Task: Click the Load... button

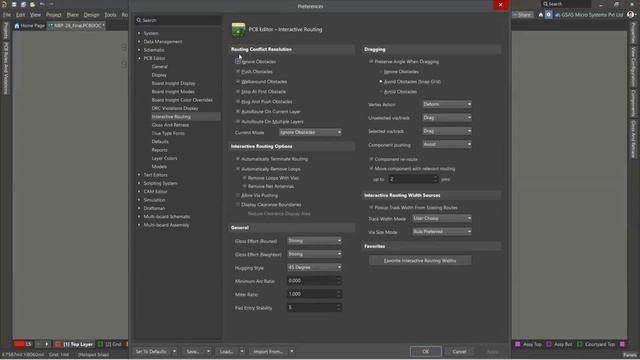Action: click(227, 351)
